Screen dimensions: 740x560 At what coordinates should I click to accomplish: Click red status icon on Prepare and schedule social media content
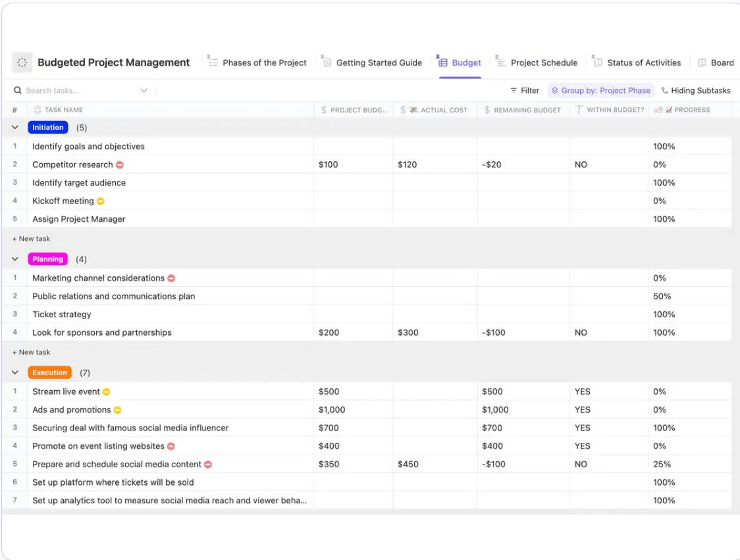pos(207,464)
